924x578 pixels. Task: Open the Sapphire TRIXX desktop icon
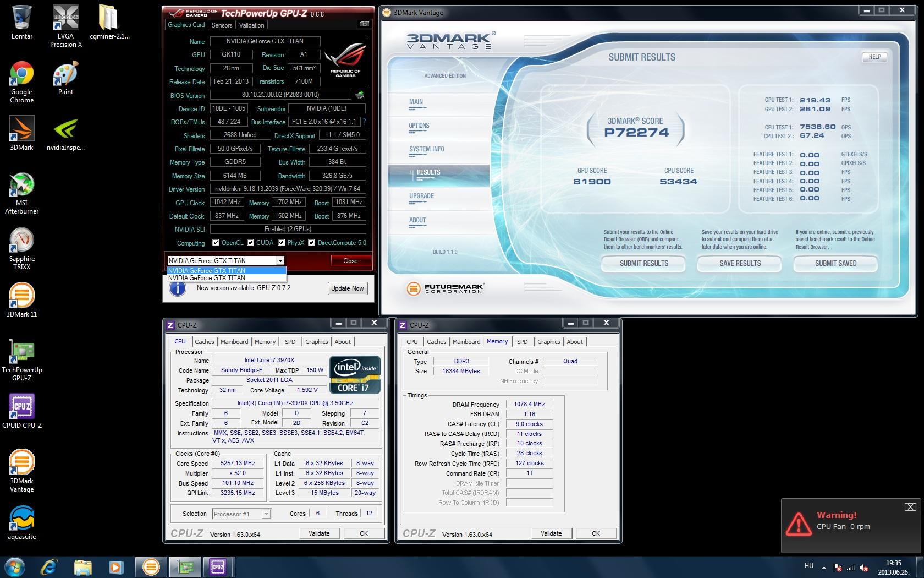click(x=22, y=249)
